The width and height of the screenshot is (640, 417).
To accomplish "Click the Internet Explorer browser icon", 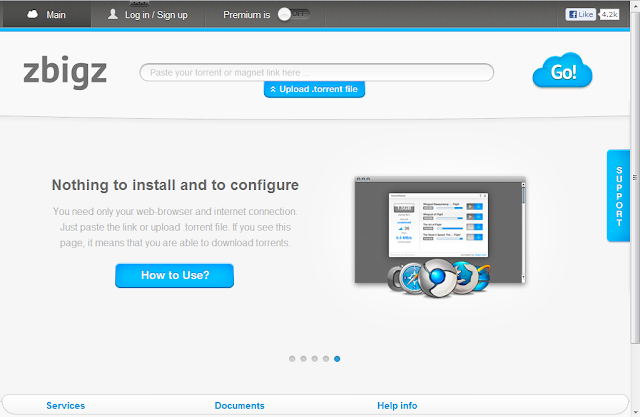I will (x=483, y=277).
